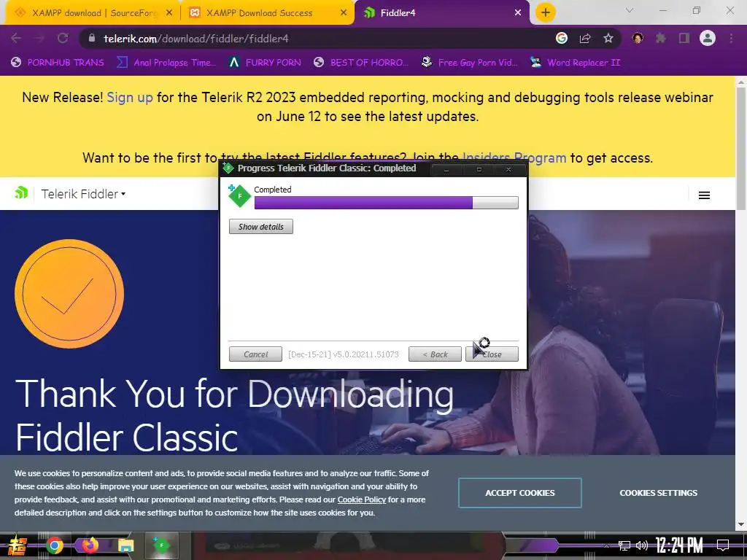
Task: Open Word Replacer II bookmark
Action: [x=575, y=63]
